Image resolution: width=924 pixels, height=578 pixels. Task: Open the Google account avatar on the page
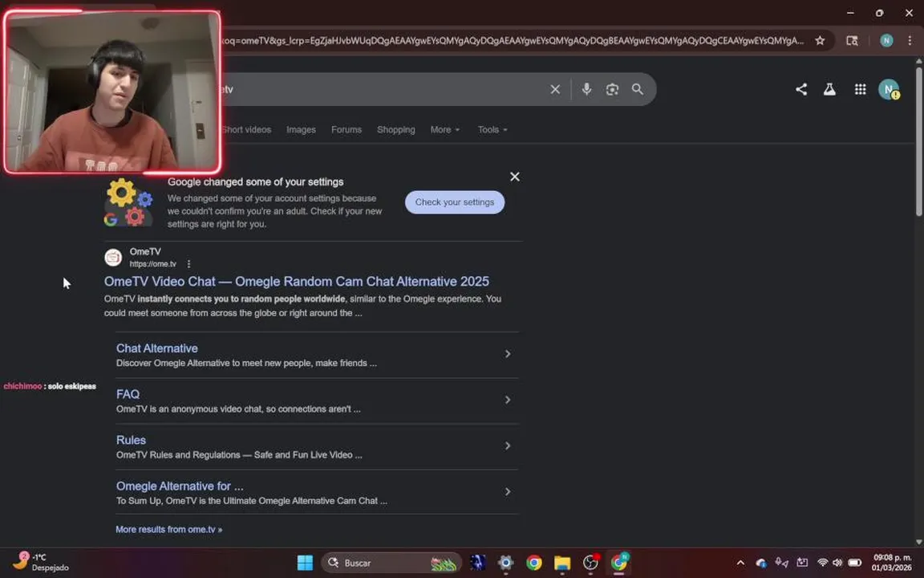889,89
